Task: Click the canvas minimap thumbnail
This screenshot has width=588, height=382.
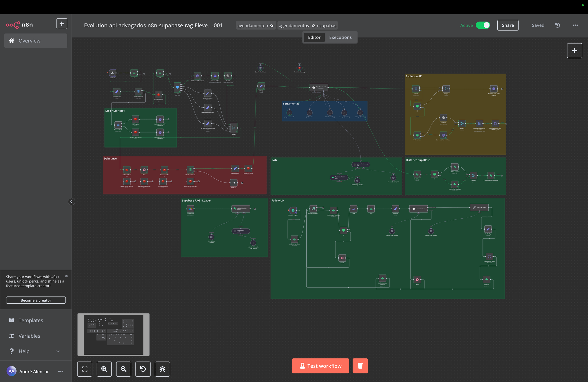Action: [x=113, y=335]
